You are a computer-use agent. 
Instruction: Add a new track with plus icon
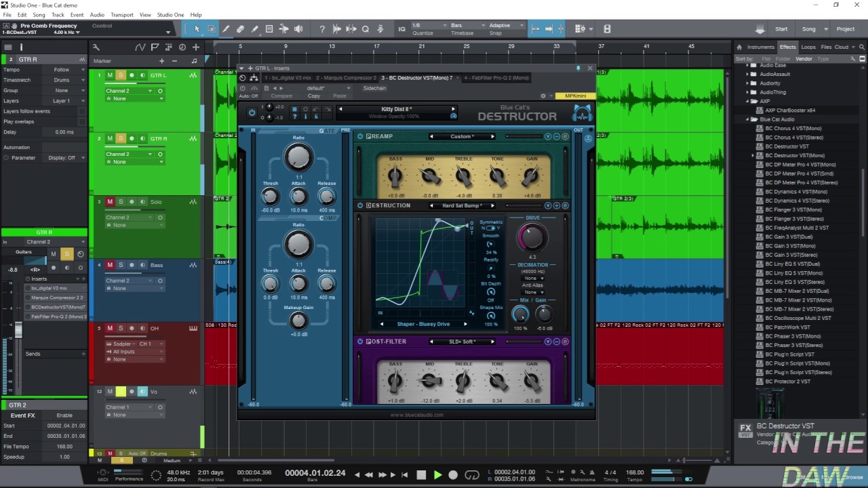click(x=196, y=47)
